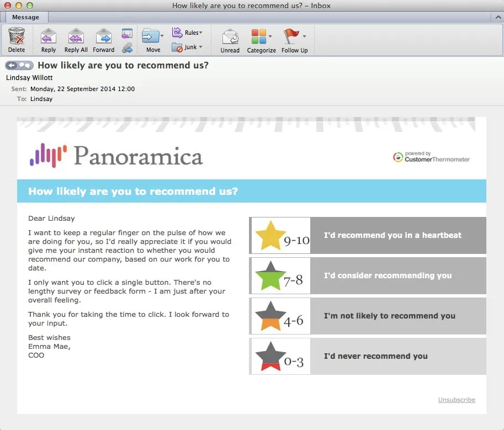Click the yellow window minimize button
The height and width of the screenshot is (430, 504).
tap(19, 6)
